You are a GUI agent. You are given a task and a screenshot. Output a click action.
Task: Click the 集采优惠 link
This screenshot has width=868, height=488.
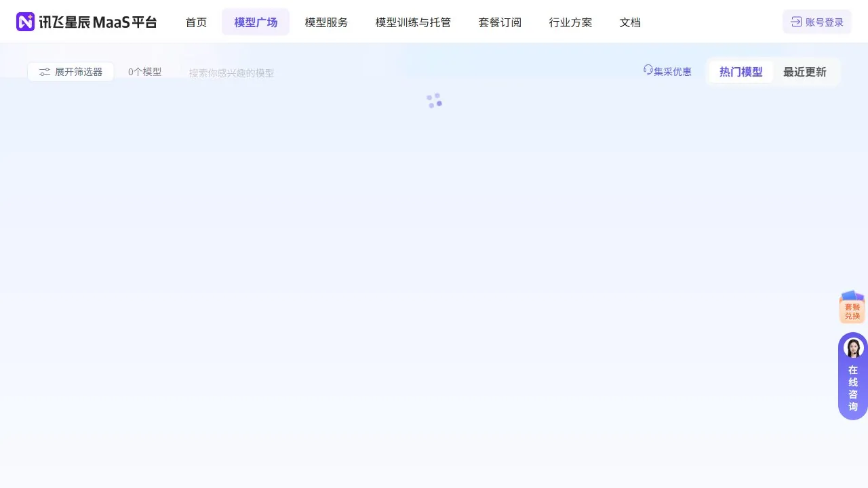(x=673, y=71)
